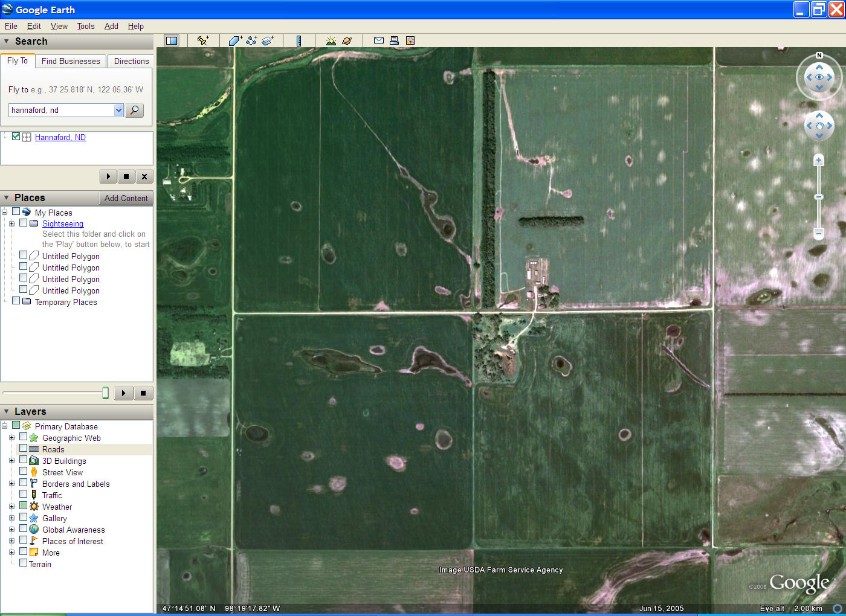Open the Fly To search dropdown arrow
The width and height of the screenshot is (846, 616).
[118, 110]
